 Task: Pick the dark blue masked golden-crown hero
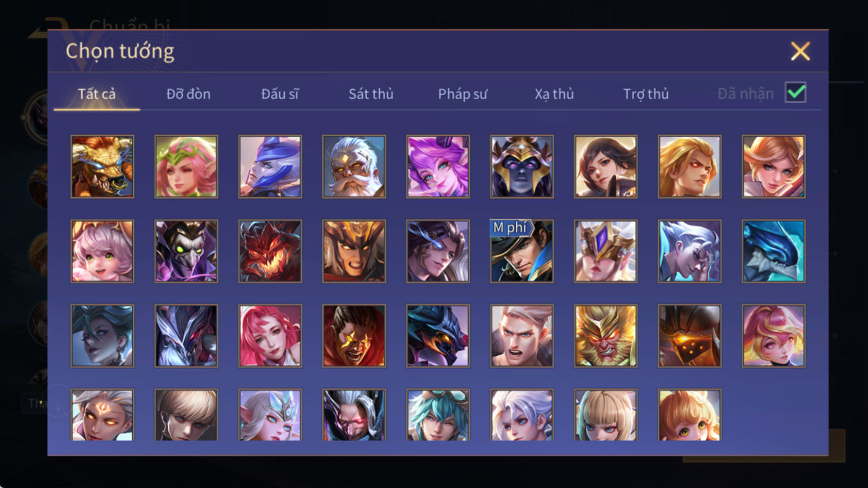[x=521, y=166]
